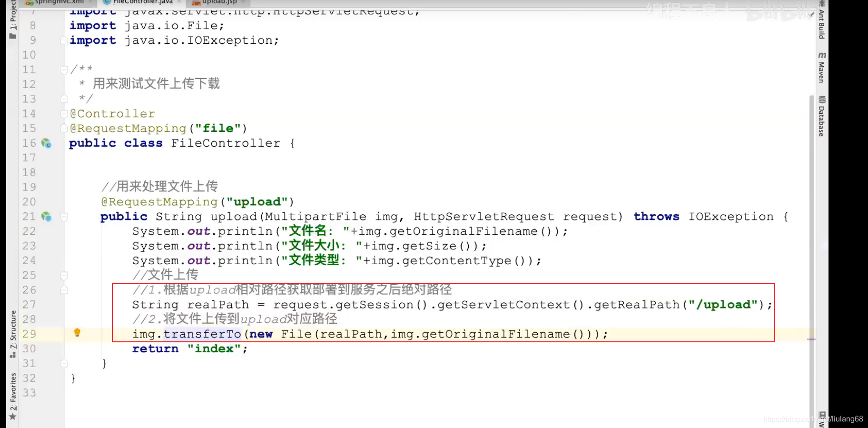Click the "文件名:" string literal
The height and width of the screenshot is (428, 868).
click(x=316, y=231)
